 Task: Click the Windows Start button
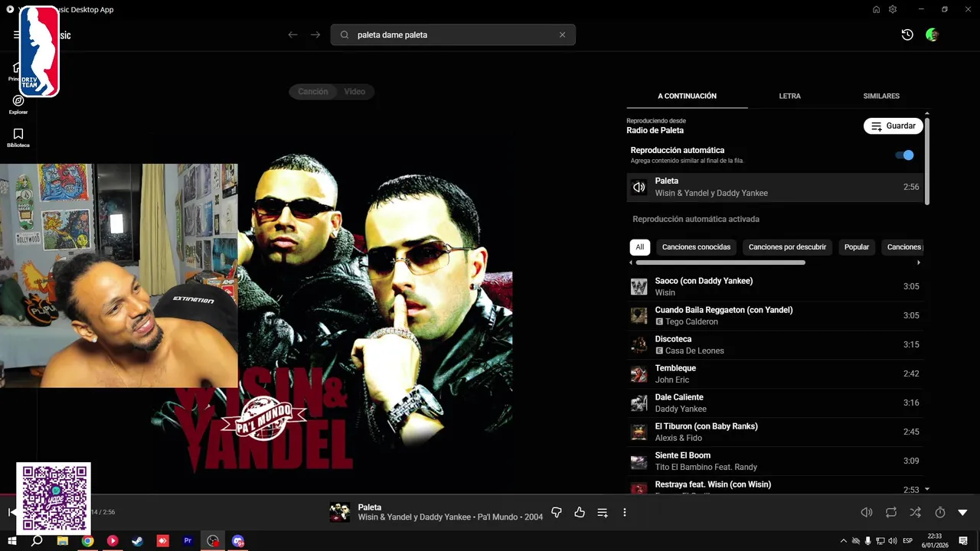pyautogui.click(x=12, y=540)
